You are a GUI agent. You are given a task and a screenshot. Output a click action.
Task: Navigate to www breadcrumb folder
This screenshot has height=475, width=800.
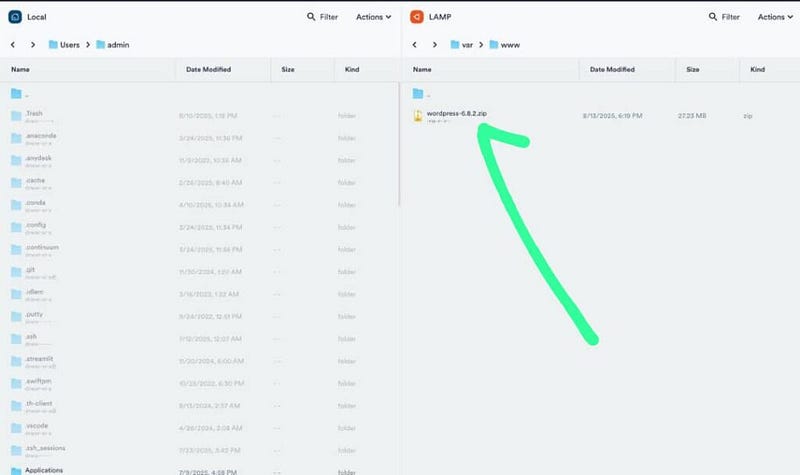[505, 45]
